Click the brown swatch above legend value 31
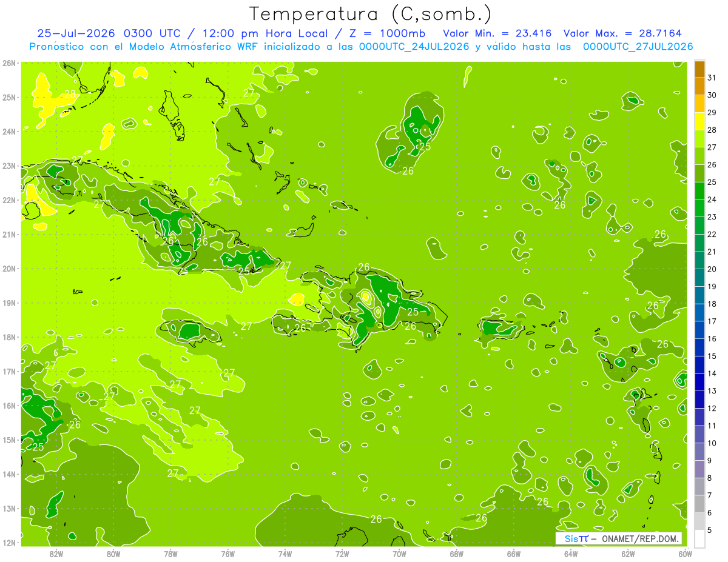728x562 pixels. pyautogui.click(x=699, y=70)
